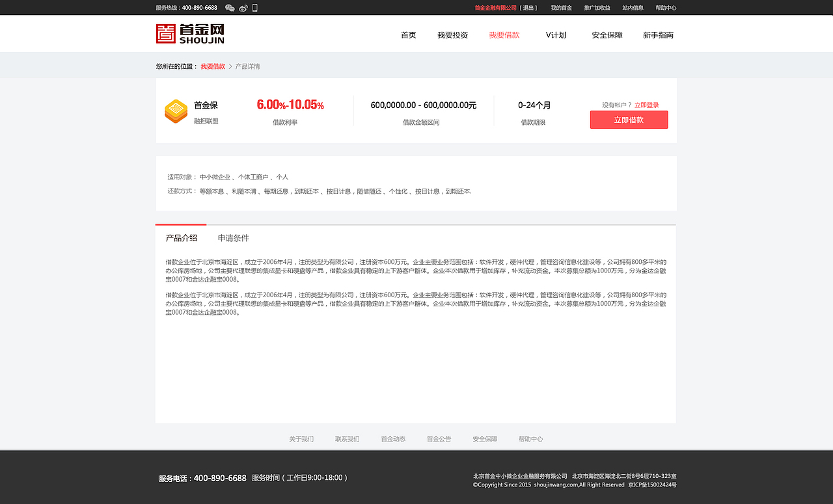The image size is (833, 504).
Task: Open 首页 in main navigation
Action: click(409, 35)
